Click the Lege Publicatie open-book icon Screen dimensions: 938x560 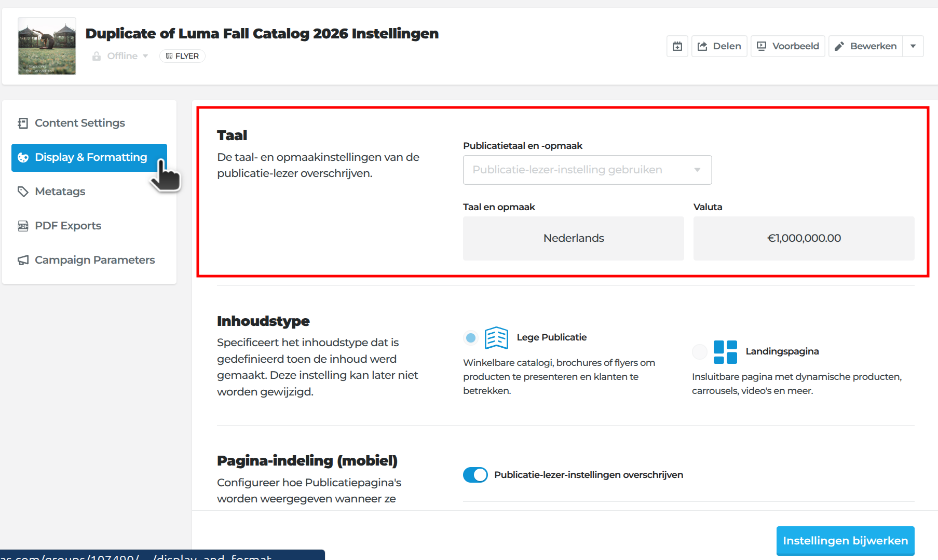coord(496,338)
